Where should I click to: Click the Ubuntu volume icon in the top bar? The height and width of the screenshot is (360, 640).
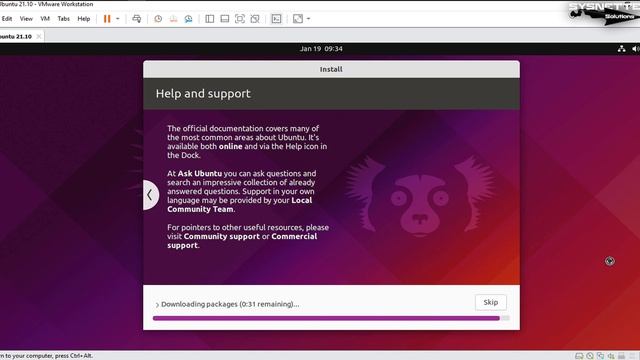[636, 49]
